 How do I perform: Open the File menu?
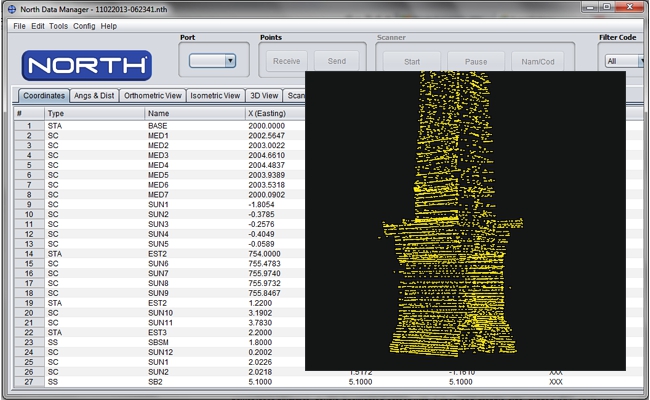19,26
